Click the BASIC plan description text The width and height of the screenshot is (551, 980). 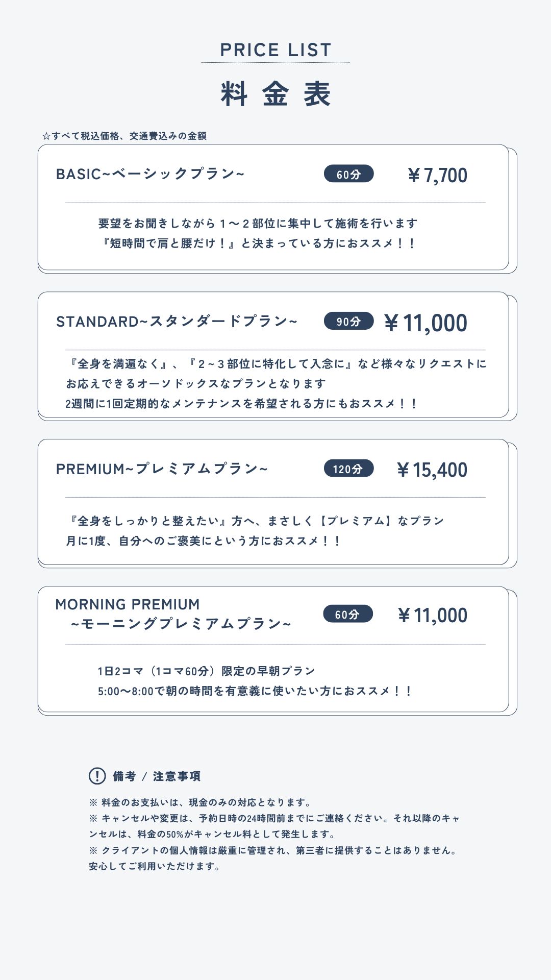pos(258,233)
